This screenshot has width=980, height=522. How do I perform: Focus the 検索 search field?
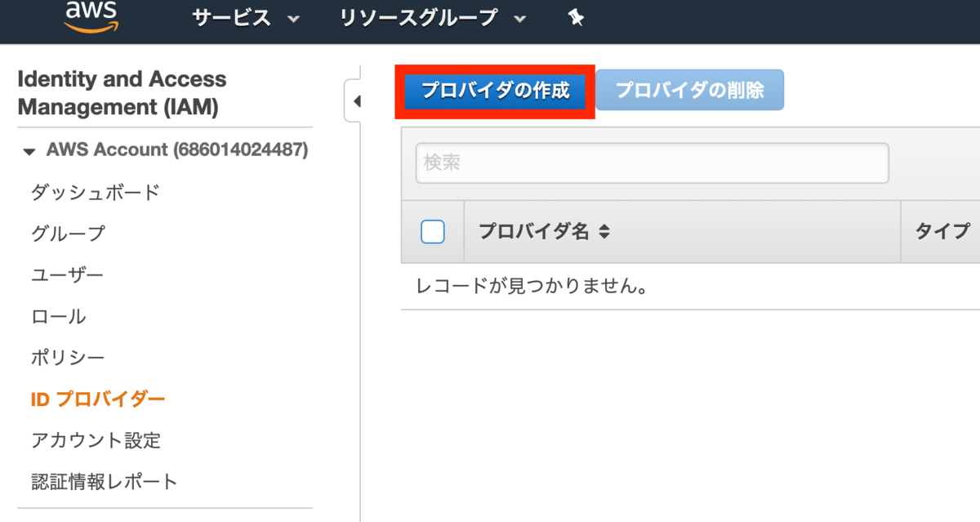point(652,163)
